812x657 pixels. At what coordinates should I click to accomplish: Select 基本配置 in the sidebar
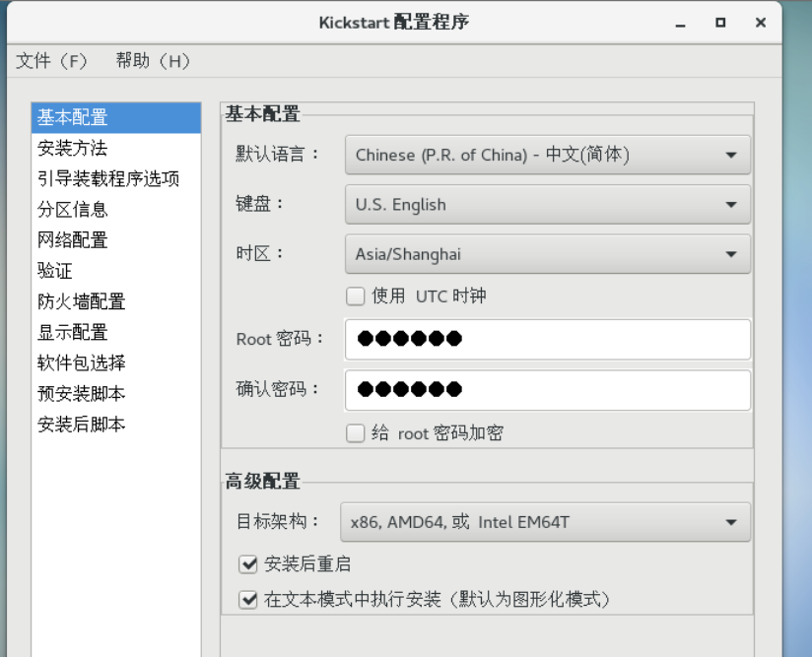click(116, 117)
